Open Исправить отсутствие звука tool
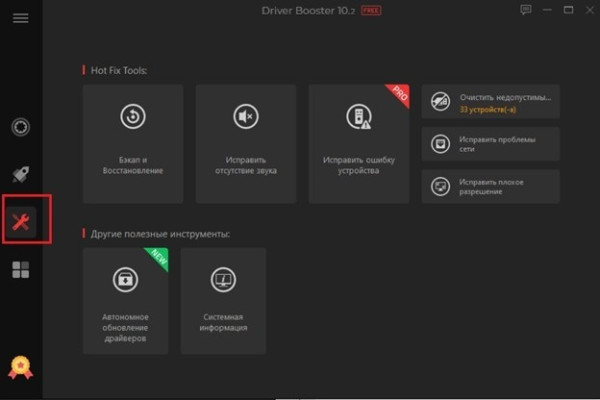Screen dimensions: 600x400 [x=246, y=144]
